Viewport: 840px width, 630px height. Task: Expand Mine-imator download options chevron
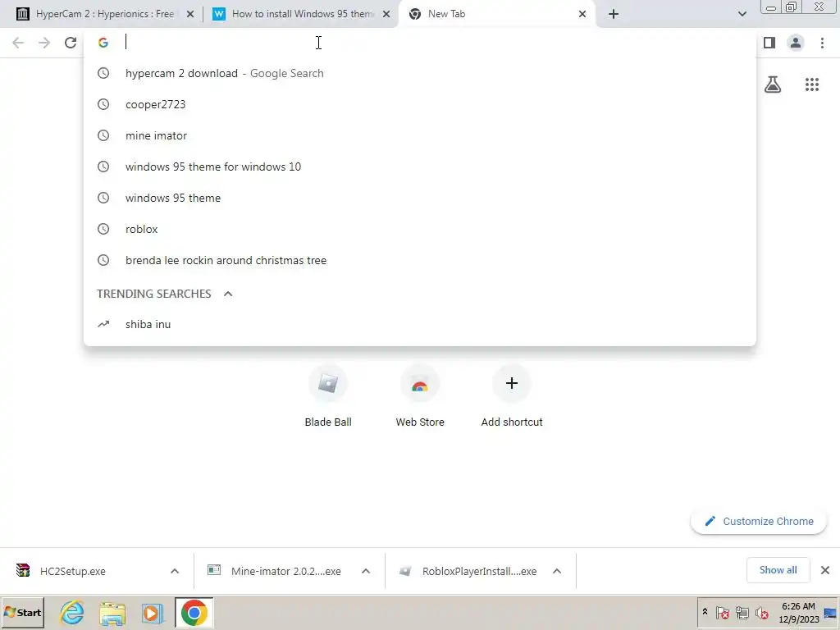(x=366, y=571)
